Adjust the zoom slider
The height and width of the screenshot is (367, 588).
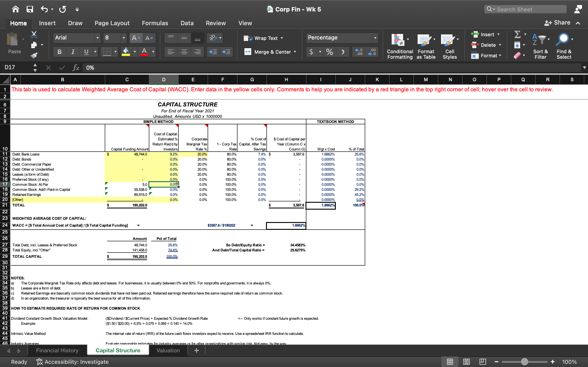[525, 362]
